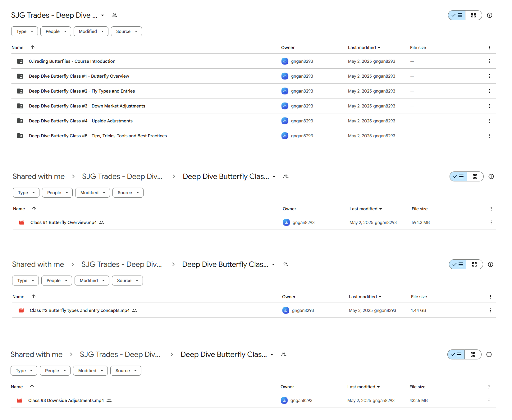Go to Shared with me above Class #2 mp4
This screenshot has width=512, height=420.
pyautogui.click(x=38, y=264)
